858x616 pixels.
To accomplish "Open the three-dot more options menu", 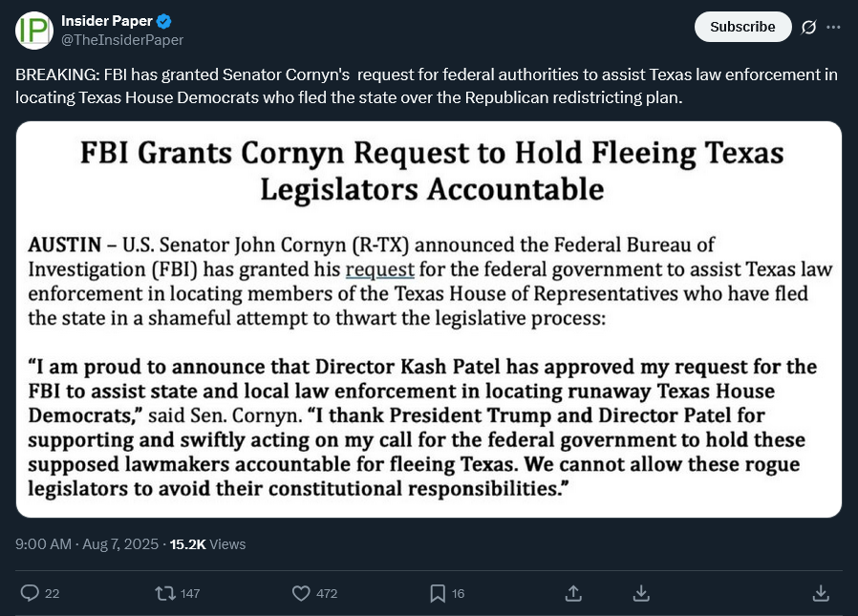I will [833, 27].
